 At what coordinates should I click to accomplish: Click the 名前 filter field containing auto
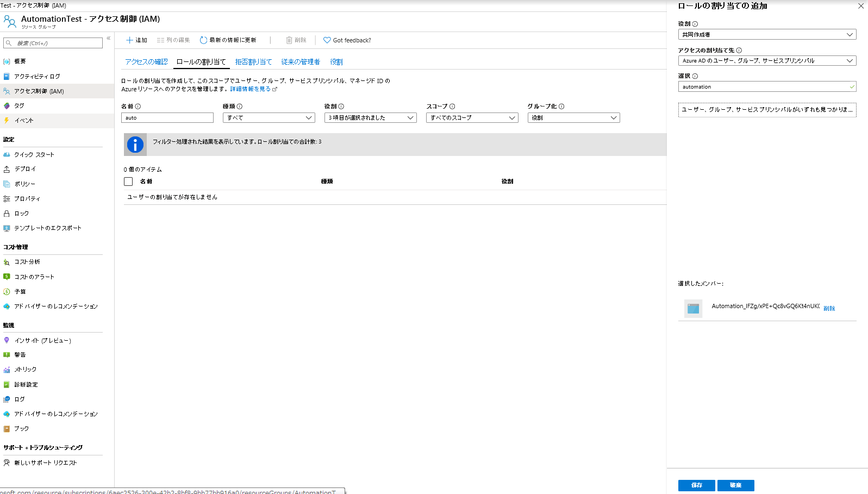point(167,118)
